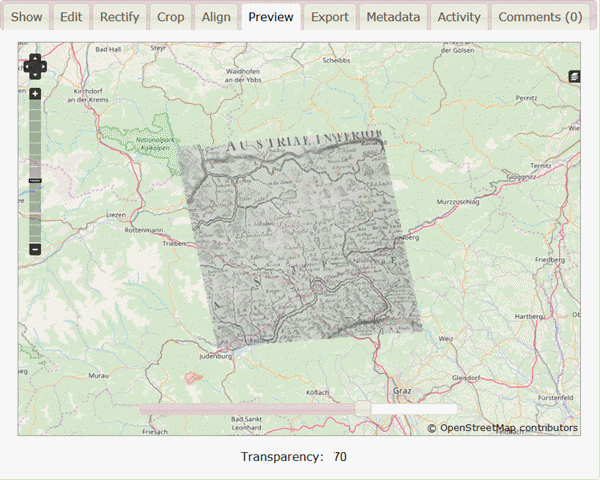600x480 pixels.
Task: Click the Köflach map label
Action: pos(318,392)
